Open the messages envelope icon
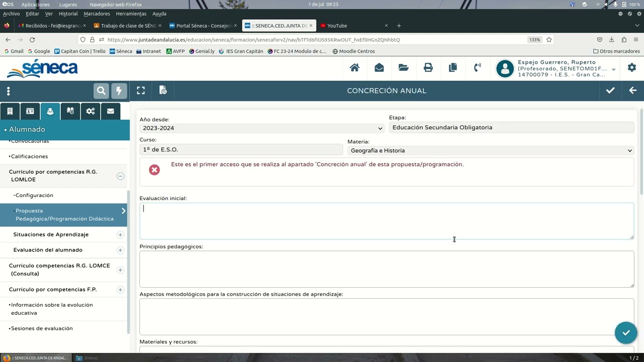Viewport: 644px width, 362px height. 379,68
